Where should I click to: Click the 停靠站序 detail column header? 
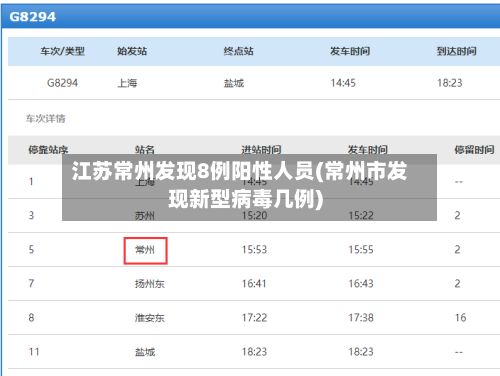[48, 150]
